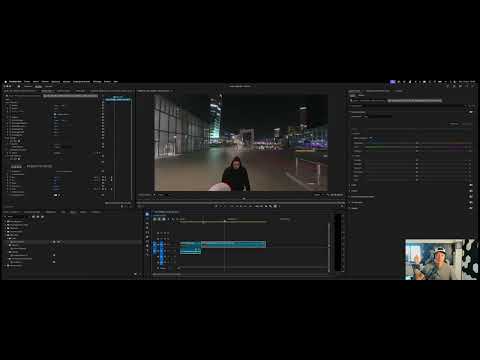The width and height of the screenshot is (480, 360).
Task: Adjust the Exposure slider
Action: 416,160
